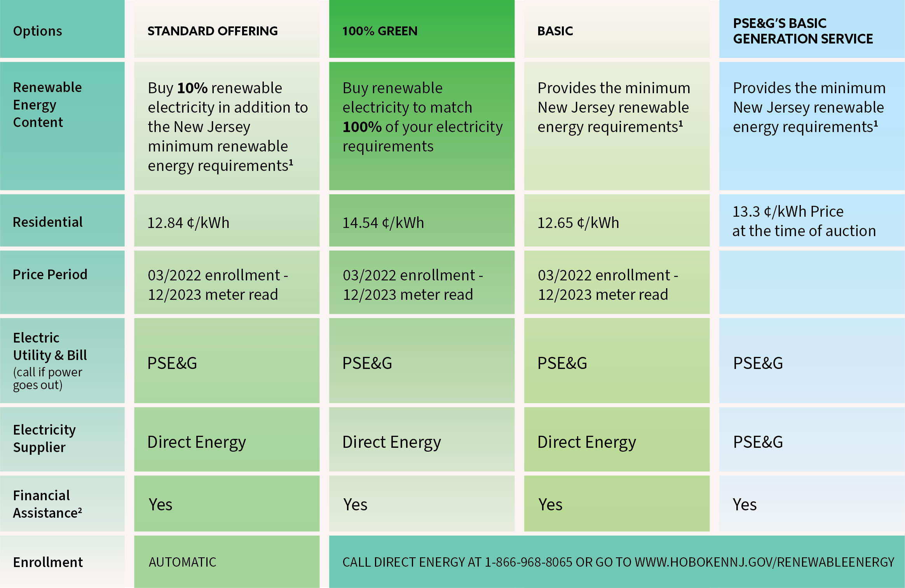The width and height of the screenshot is (905, 588).
Task: Click the 'Electric Utility & Bill' row label
Action: tap(62, 360)
